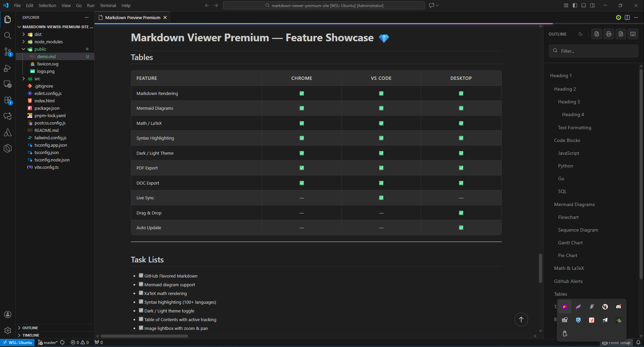Collapse the public folder
The image size is (644, 347).
(x=23, y=49)
